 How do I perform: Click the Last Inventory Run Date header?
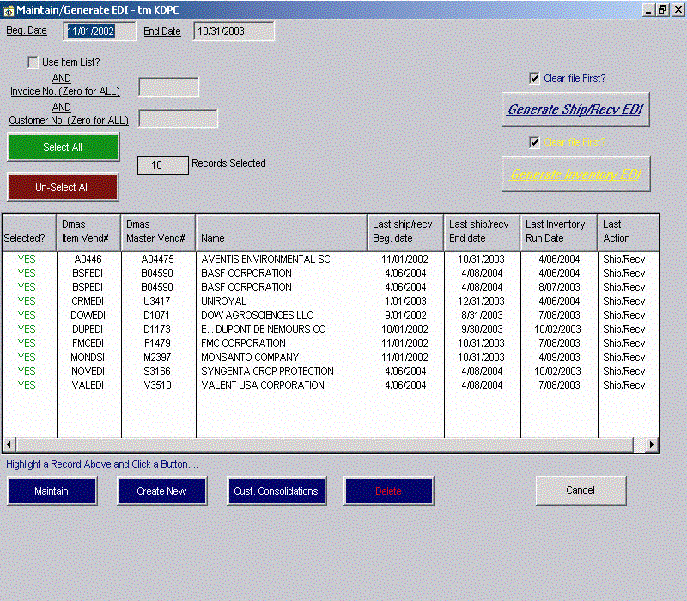(x=559, y=233)
